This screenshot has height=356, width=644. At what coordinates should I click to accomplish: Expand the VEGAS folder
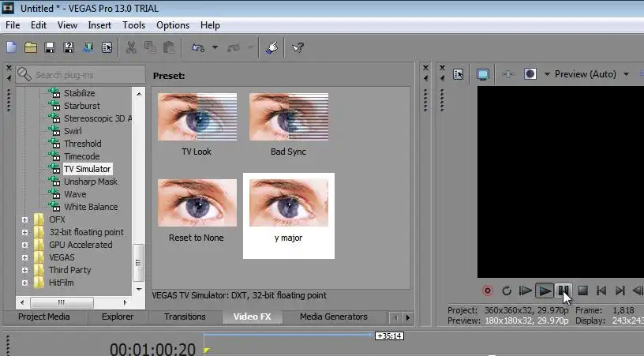(x=25, y=258)
